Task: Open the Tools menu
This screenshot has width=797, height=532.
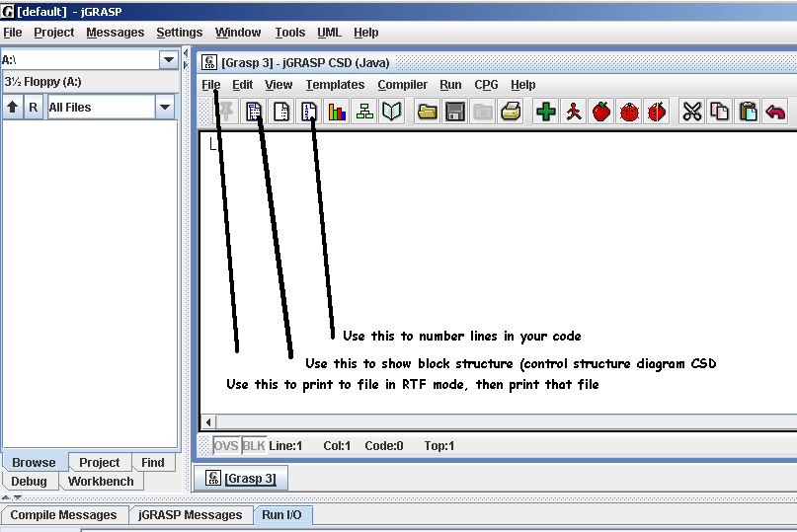Action: pos(289,33)
